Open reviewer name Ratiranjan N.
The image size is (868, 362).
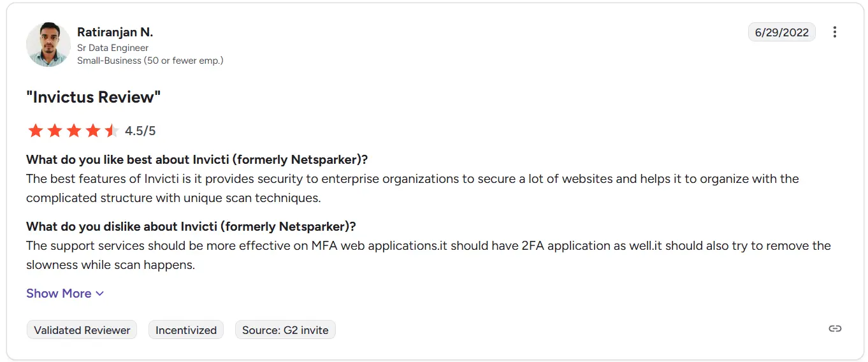pyautogui.click(x=115, y=32)
